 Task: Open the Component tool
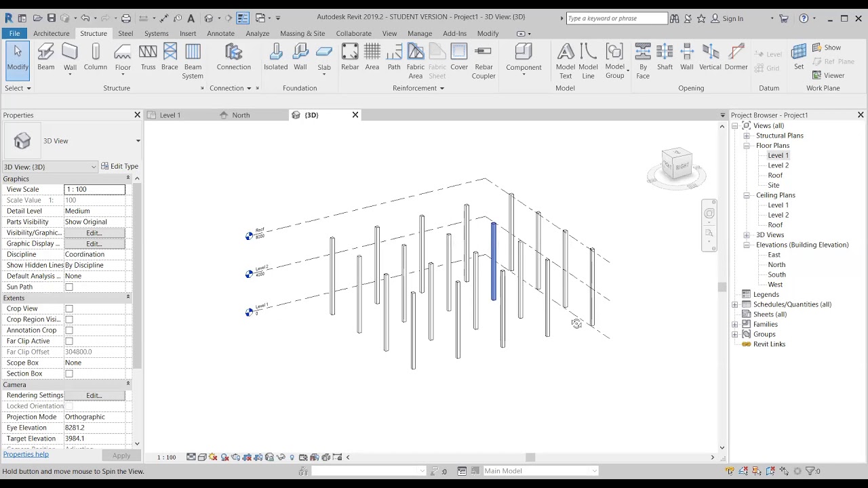[524, 58]
